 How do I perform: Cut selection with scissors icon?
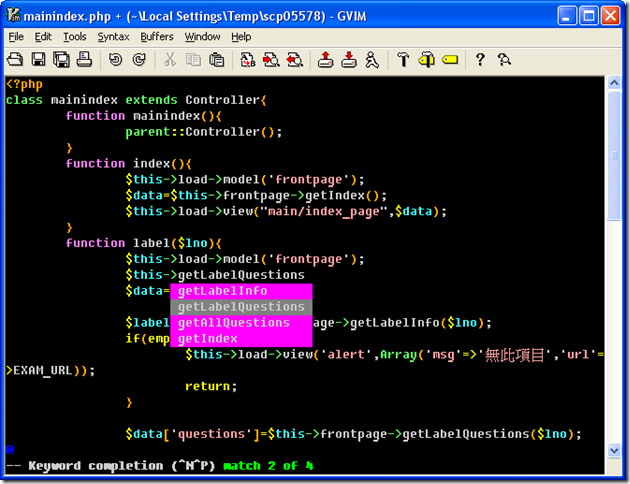pos(170,60)
